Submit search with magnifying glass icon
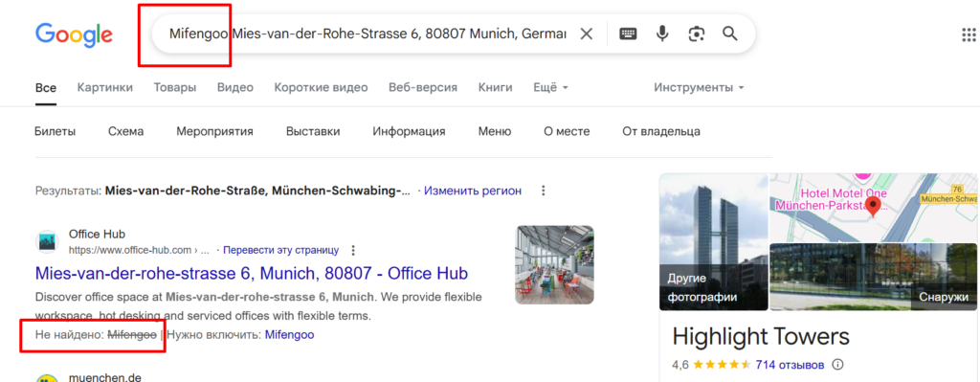This screenshot has height=382, width=980. coord(730,34)
